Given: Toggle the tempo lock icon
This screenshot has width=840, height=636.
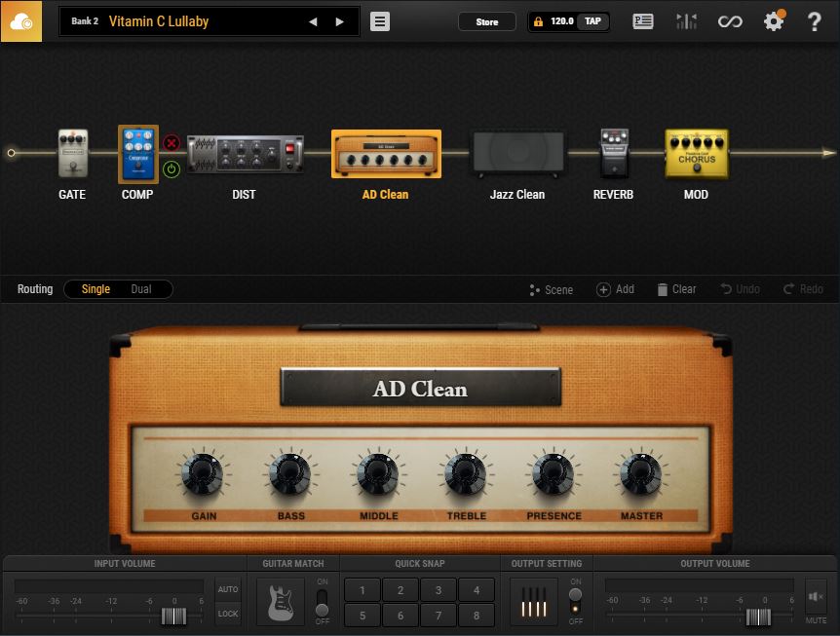Looking at the screenshot, I should pyautogui.click(x=538, y=21).
